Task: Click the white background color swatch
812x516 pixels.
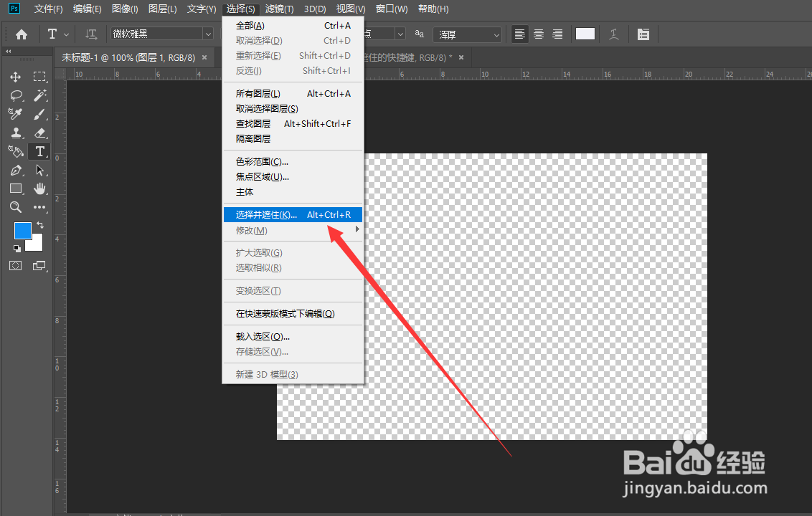Action: pyautogui.click(x=37, y=244)
